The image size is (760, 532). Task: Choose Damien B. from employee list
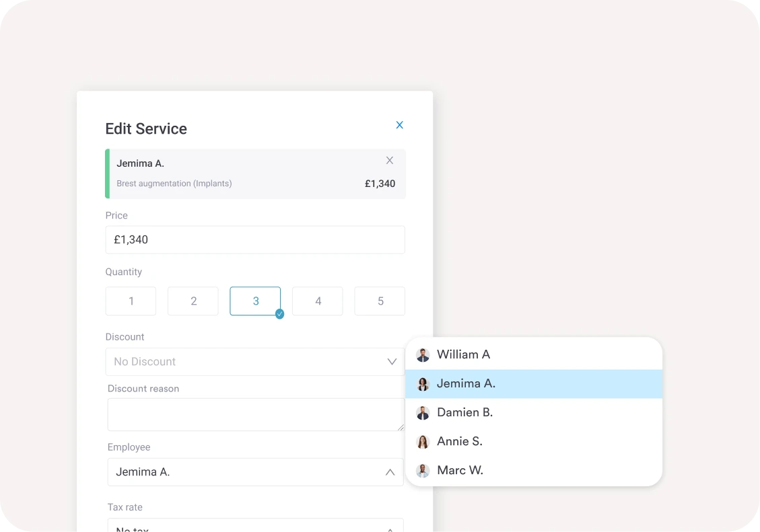pos(464,412)
